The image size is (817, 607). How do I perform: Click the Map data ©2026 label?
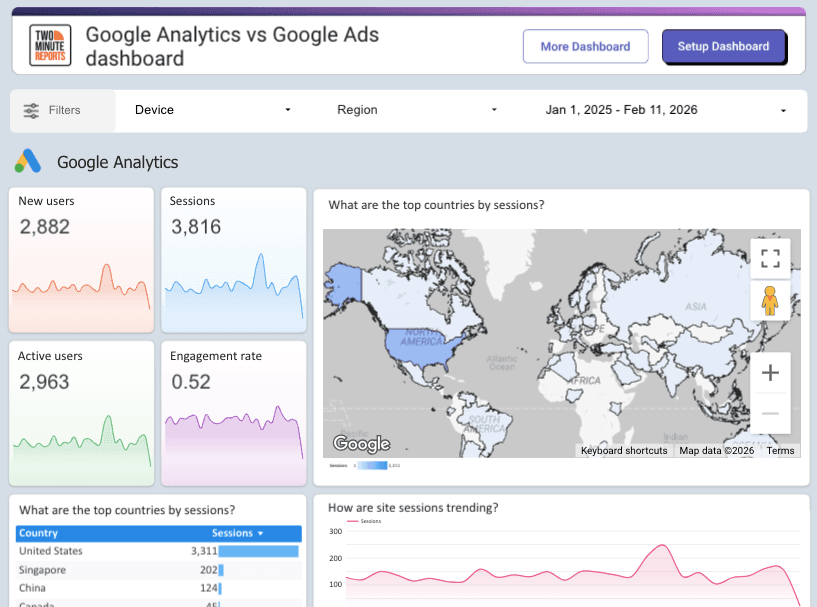714,450
